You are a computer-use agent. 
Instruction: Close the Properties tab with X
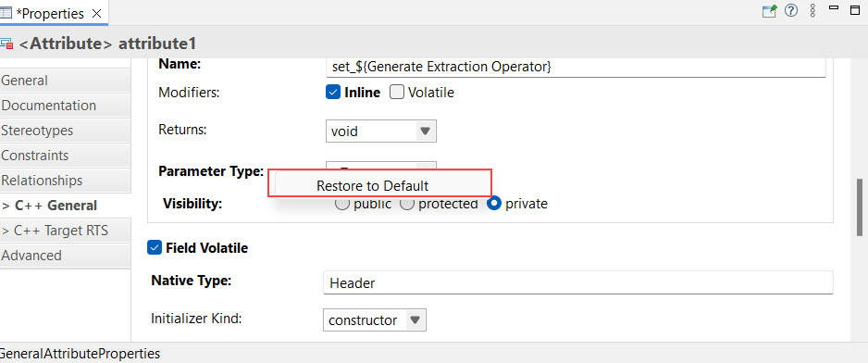[96, 14]
